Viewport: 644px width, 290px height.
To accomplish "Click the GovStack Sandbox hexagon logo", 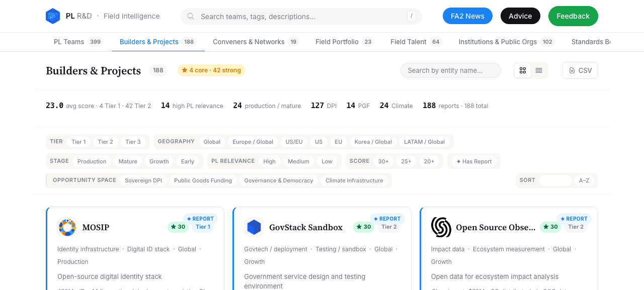I will click(254, 227).
